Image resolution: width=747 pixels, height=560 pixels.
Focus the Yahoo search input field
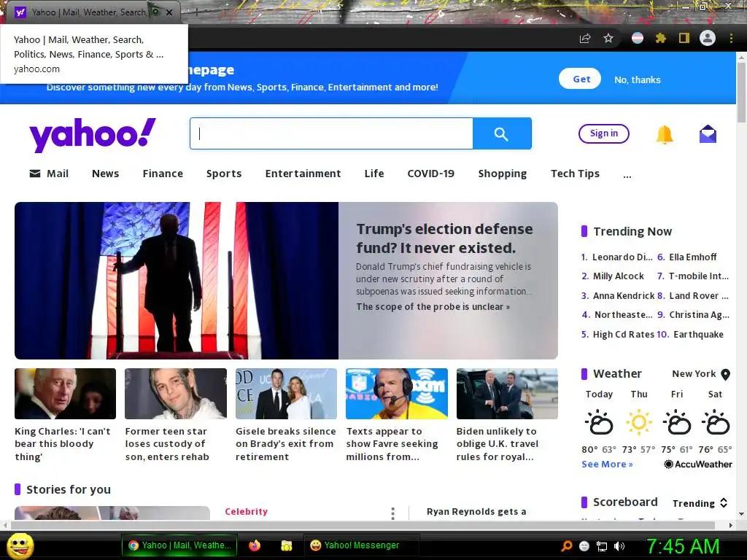pyautogui.click(x=331, y=134)
